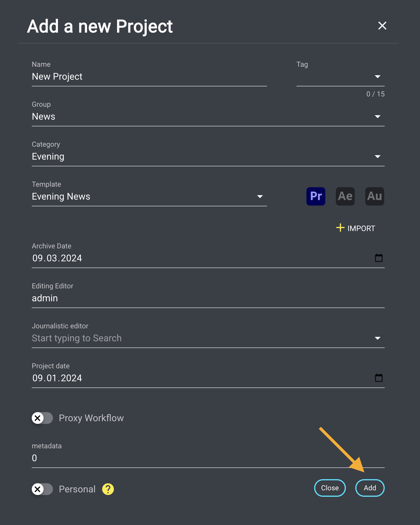The height and width of the screenshot is (525, 420).
Task: Open the Group dropdown showing News
Action: 377,117
